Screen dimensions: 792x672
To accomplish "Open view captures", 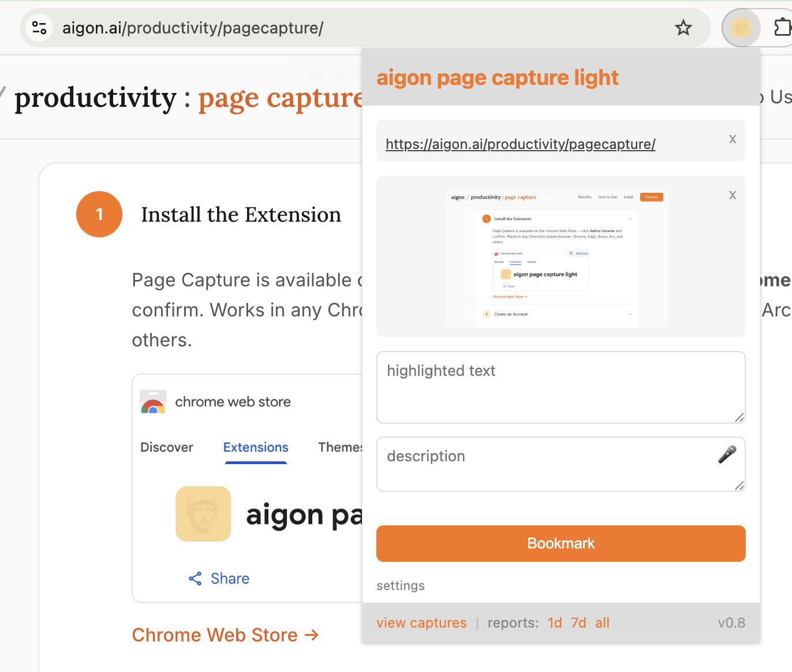I will point(421,622).
